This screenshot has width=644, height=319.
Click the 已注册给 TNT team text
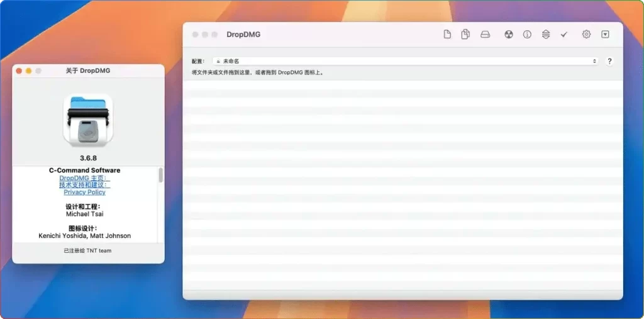(x=87, y=250)
